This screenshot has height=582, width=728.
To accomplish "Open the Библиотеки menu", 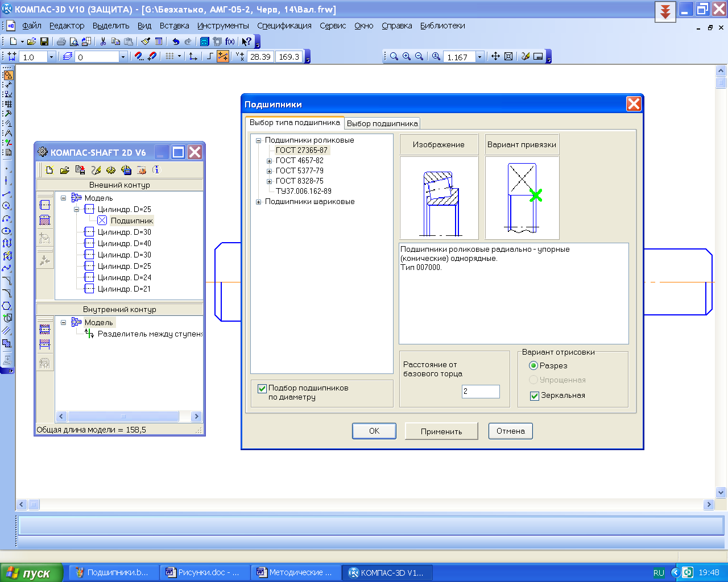I will 442,26.
